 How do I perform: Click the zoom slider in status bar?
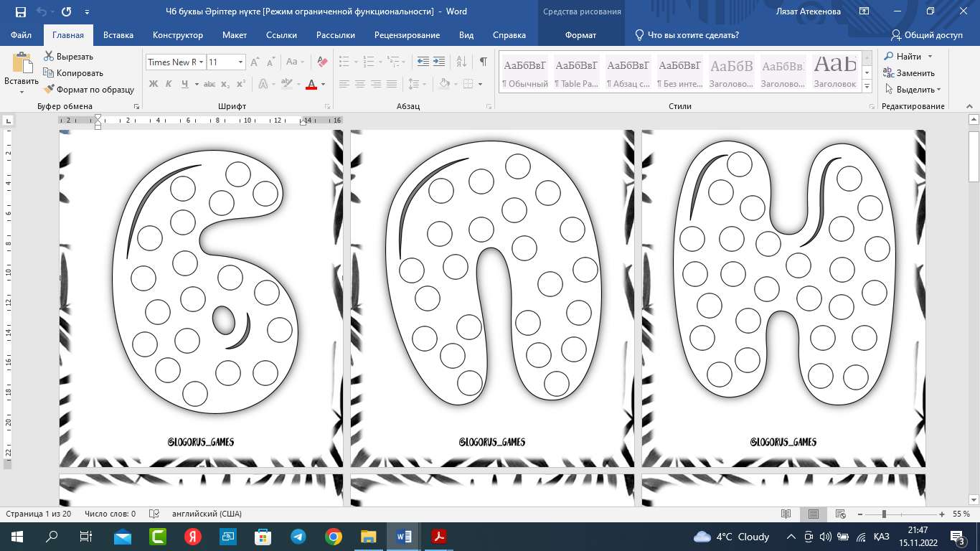(884, 514)
